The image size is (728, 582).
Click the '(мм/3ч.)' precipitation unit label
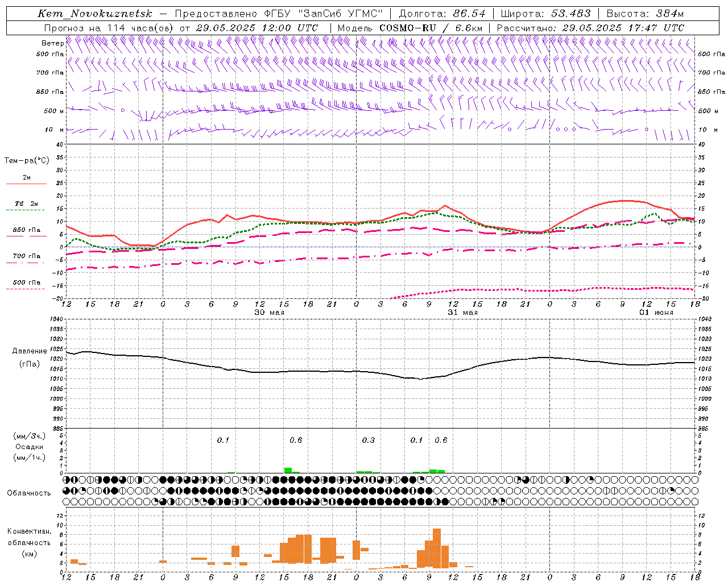click(x=30, y=436)
